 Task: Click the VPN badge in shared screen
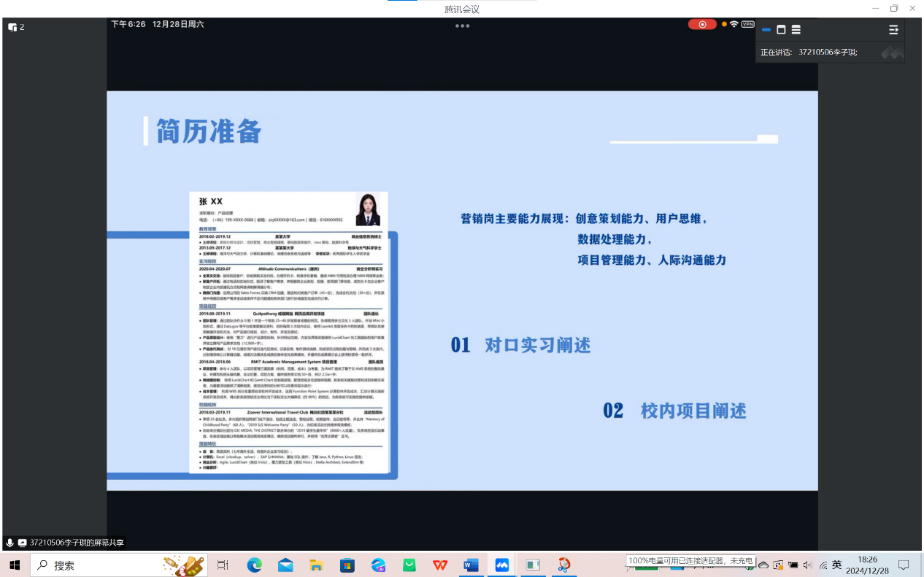[x=747, y=24]
